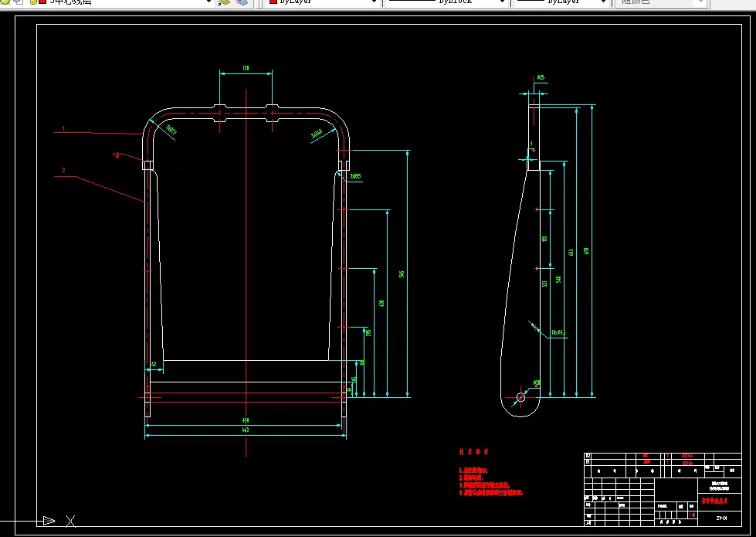Click the leader label 2 on the left
The width and height of the screenshot is (756, 537).
click(64, 170)
